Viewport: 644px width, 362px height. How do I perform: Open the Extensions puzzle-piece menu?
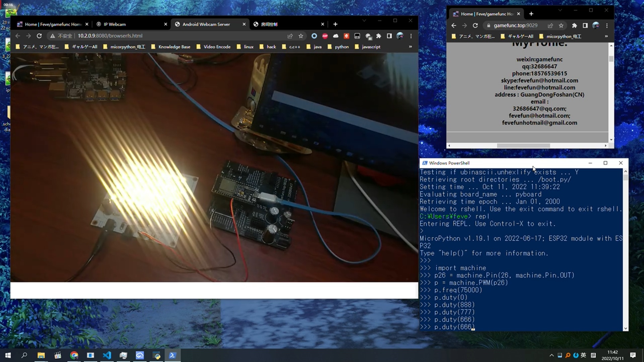click(x=379, y=36)
